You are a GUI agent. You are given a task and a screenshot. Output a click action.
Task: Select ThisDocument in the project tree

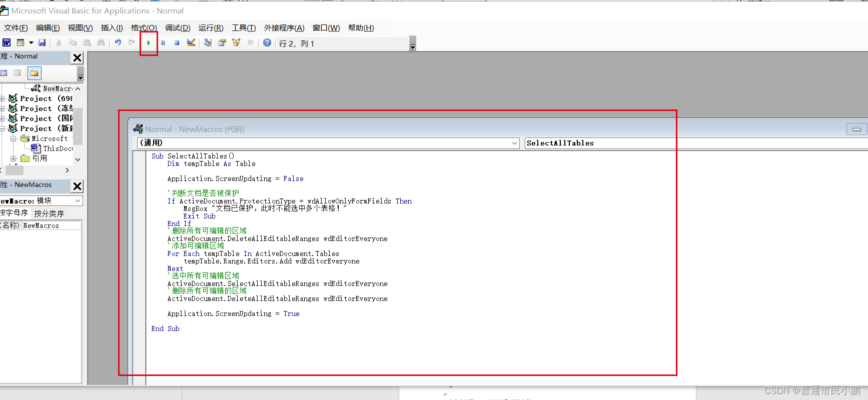[52, 148]
